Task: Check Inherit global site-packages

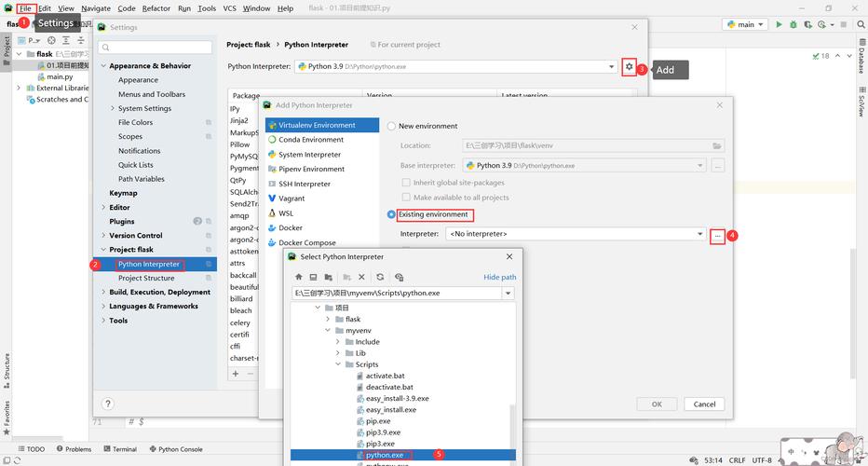Action: coord(406,183)
